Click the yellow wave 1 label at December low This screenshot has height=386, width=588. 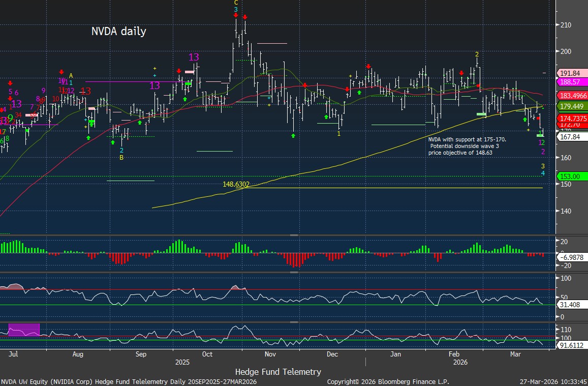(x=339, y=134)
